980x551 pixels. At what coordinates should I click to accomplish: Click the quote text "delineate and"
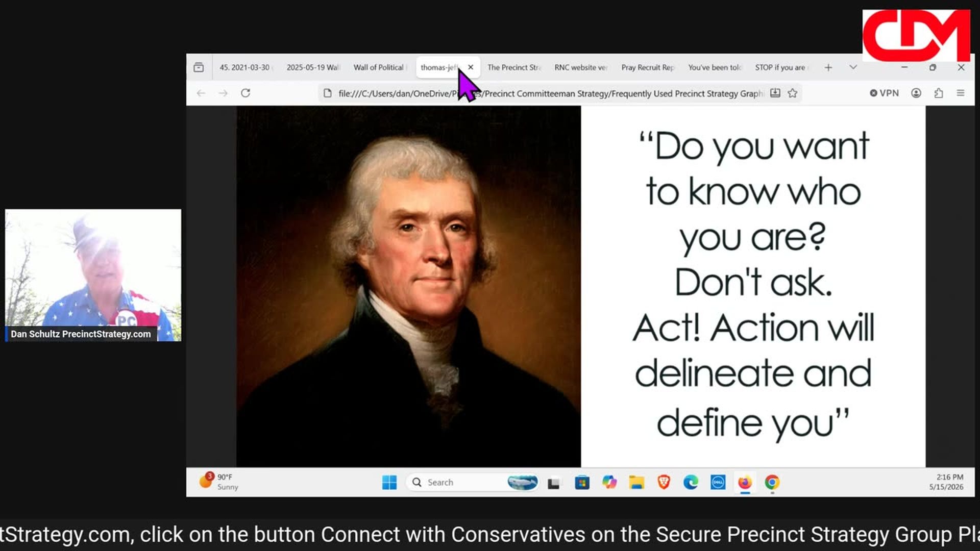pyautogui.click(x=753, y=373)
